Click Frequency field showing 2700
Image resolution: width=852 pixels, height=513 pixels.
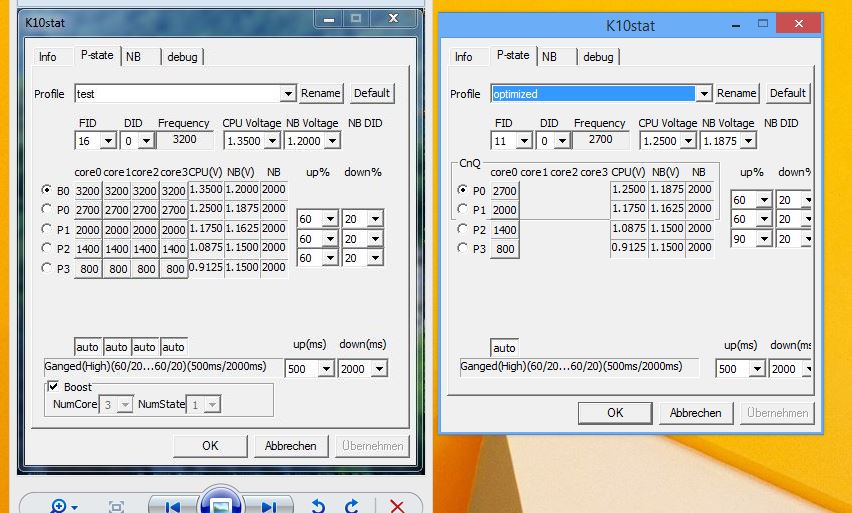tap(600, 140)
